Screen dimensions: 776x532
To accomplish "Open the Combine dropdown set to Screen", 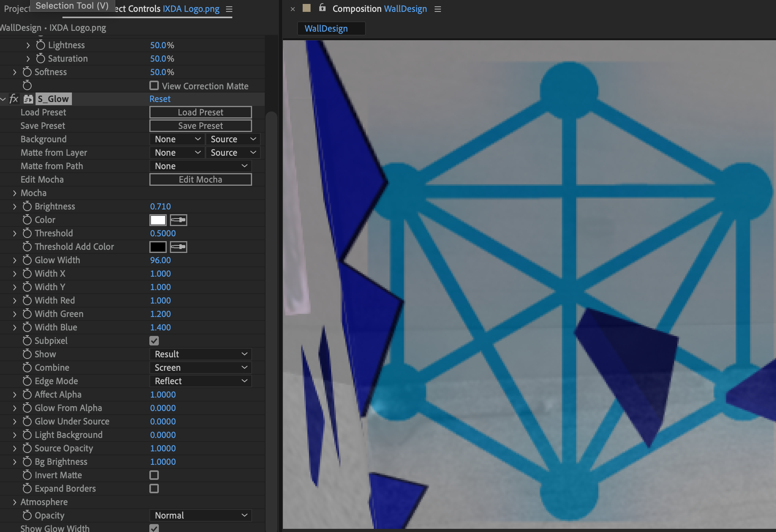I will tap(200, 367).
